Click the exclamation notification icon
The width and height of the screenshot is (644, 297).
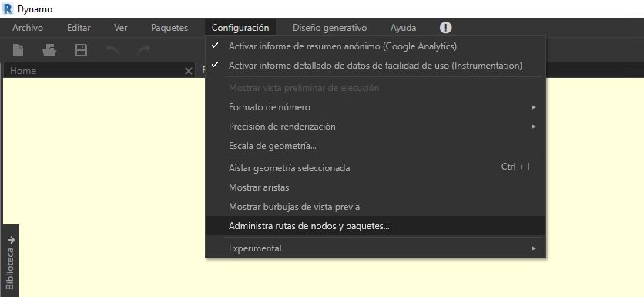click(x=445, y=28)
